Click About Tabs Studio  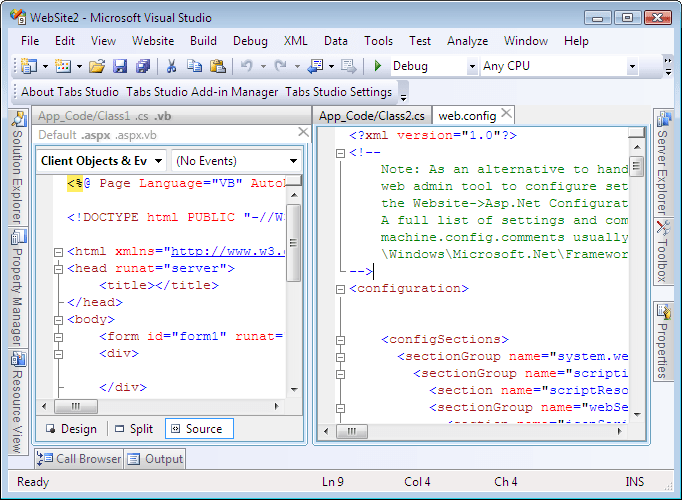pos(70,92)
